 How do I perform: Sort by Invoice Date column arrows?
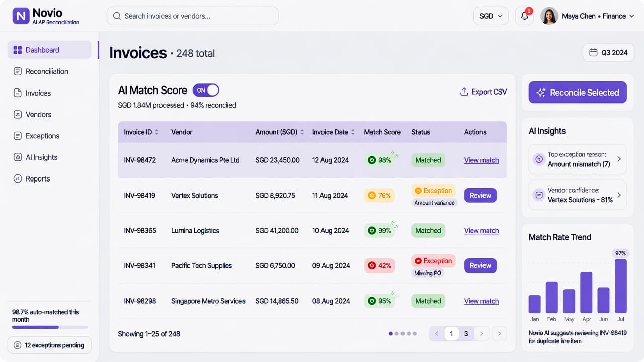353,132
